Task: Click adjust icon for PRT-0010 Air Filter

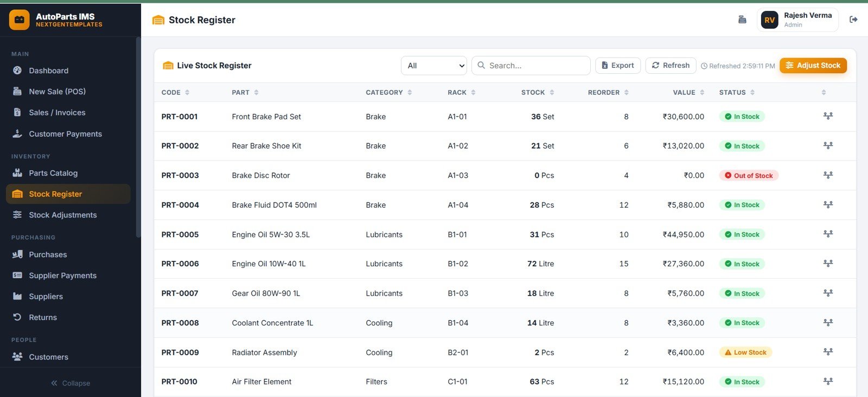Action: [x=828, y=381]
